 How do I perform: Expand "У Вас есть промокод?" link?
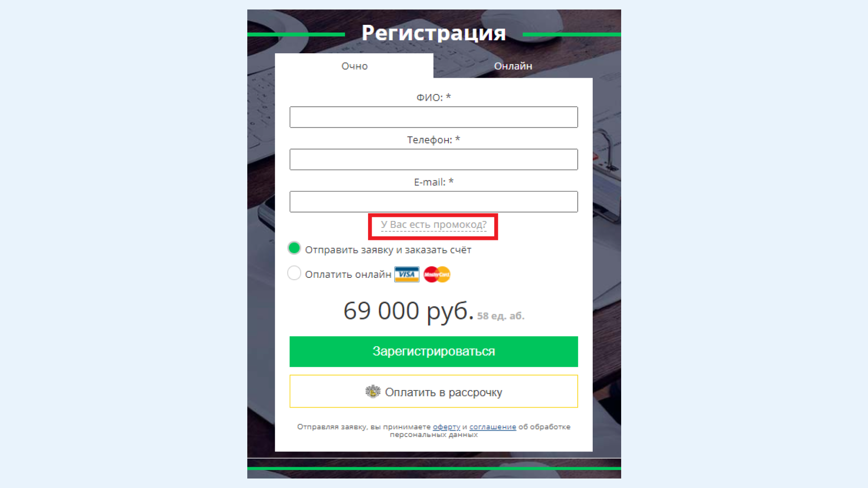pyautogui.click(x=434, y=225)
